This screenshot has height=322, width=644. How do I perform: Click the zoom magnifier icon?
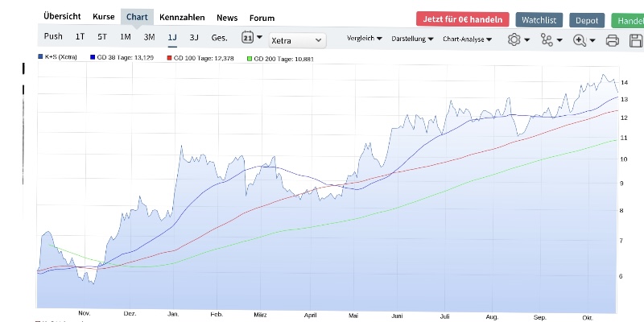coord(580,39)
